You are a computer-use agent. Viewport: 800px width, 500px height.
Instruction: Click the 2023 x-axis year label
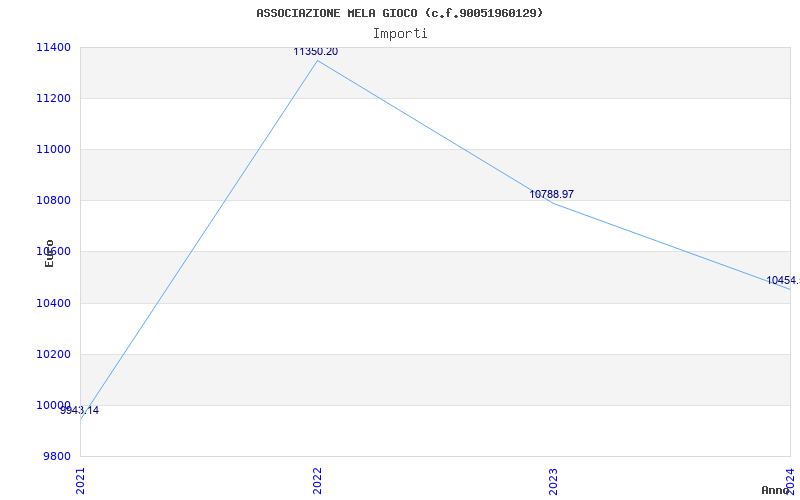[x=554, y=481]
